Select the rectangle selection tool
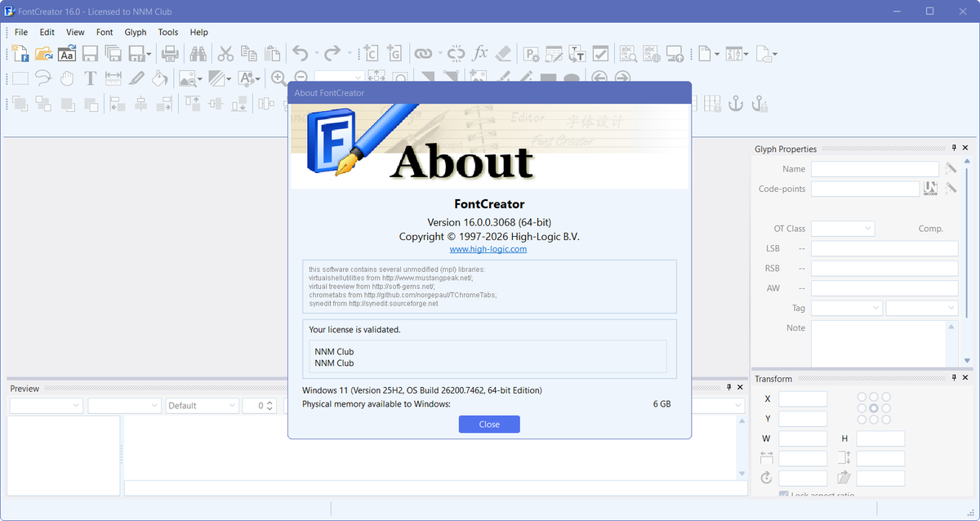Screen dimensions: 980x521 (20, 78)
